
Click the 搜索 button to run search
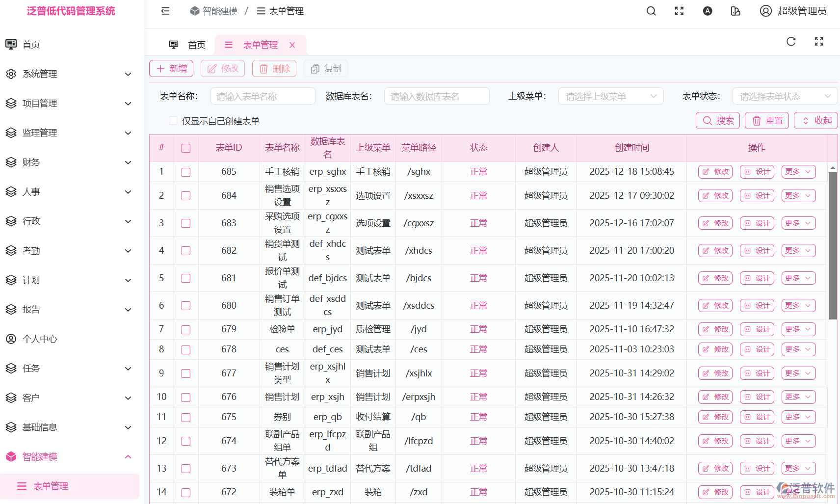[717, 120]
